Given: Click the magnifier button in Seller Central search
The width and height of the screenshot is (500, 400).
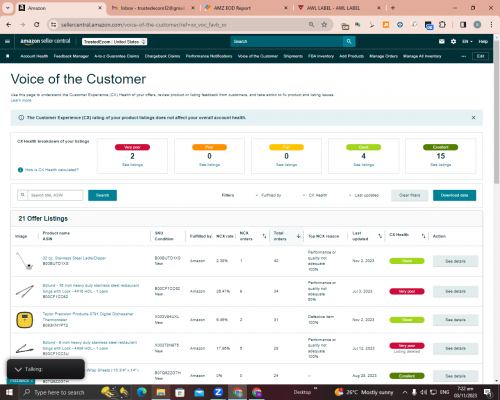Looking at the screenshot, I should coord(349,41).
